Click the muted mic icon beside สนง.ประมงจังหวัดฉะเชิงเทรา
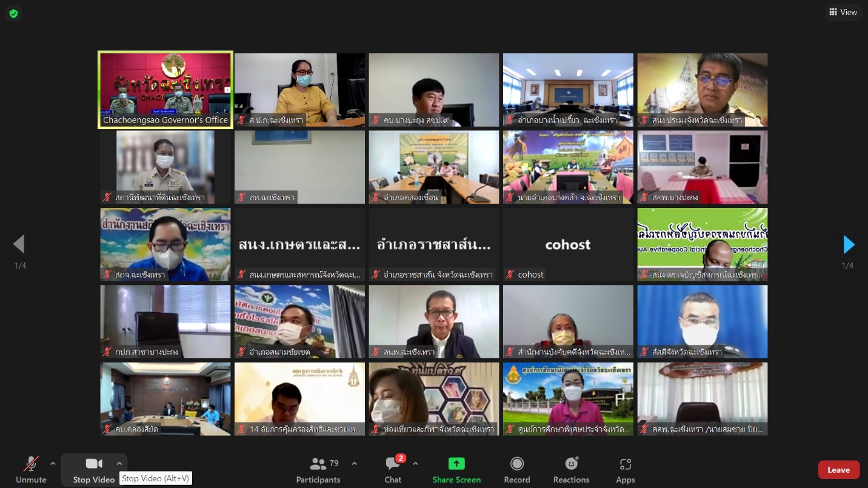Screen dimensions: 868x488 tap(645, 120)
